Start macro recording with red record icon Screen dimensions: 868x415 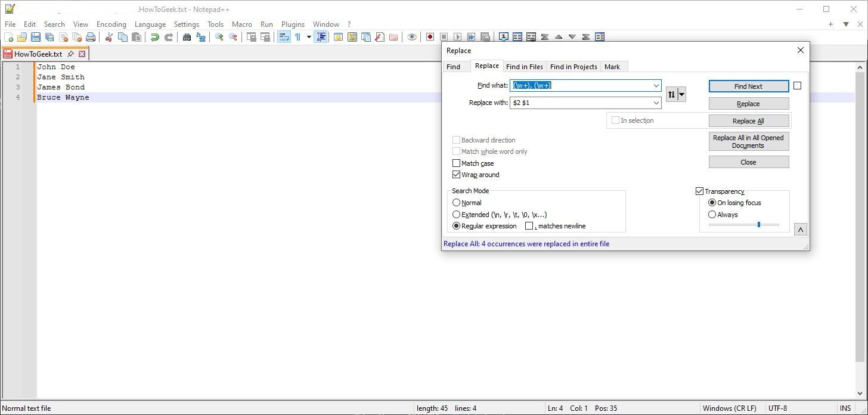point(430,37)
